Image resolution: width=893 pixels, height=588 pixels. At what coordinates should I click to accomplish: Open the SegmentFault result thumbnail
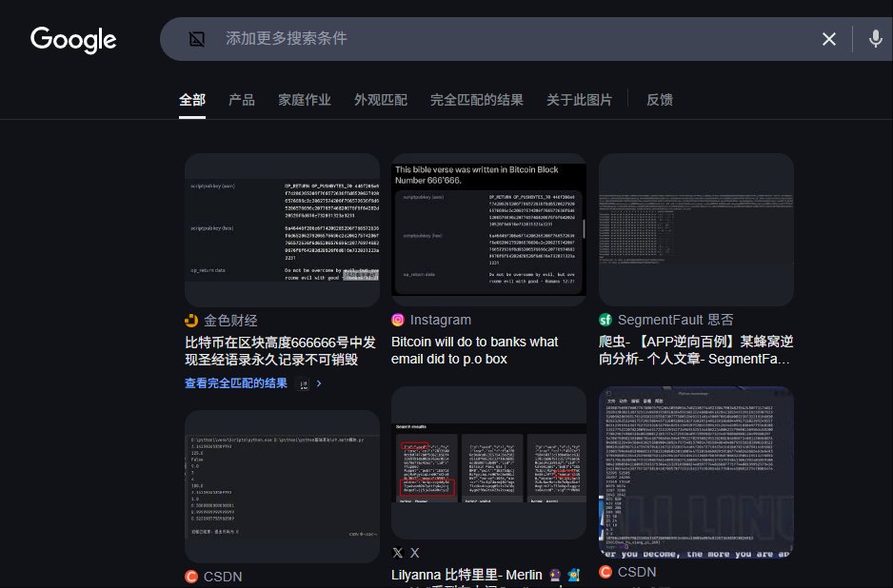[696, 230]
